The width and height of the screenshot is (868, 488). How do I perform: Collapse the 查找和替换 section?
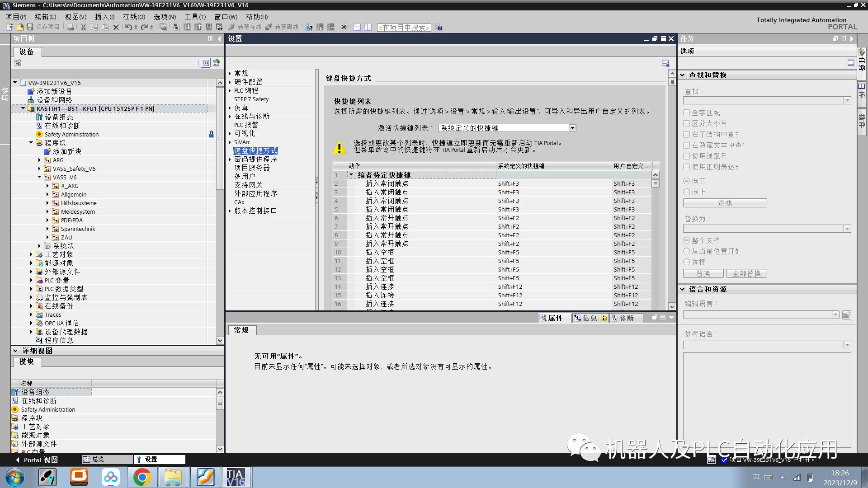coord(682,75)
